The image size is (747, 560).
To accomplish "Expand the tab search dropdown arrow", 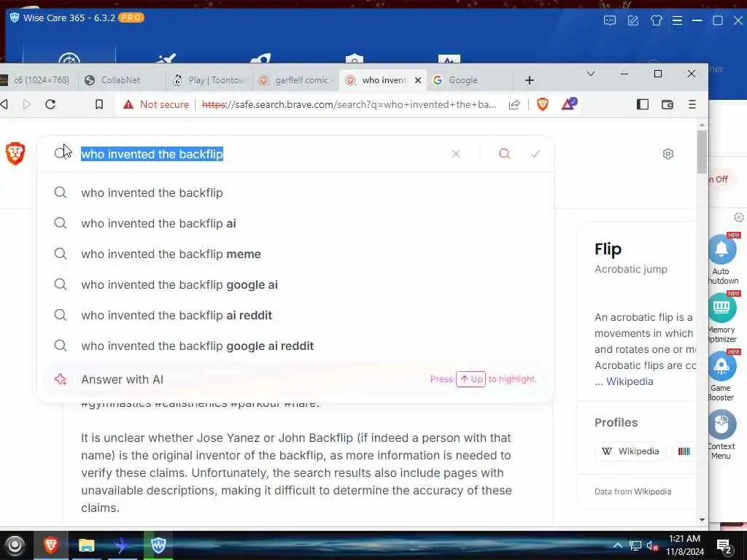I will (590, 74).
